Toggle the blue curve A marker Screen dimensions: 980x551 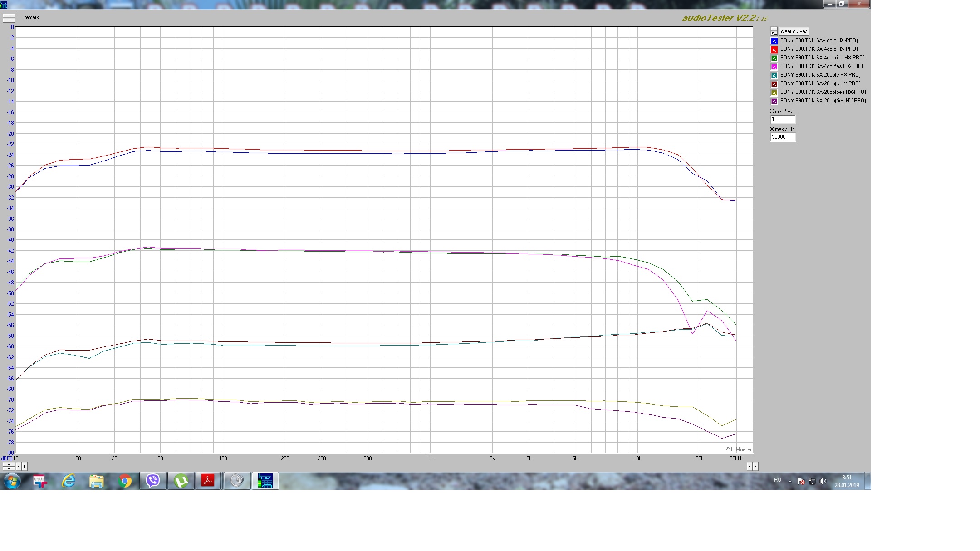[x=774, y=41]
